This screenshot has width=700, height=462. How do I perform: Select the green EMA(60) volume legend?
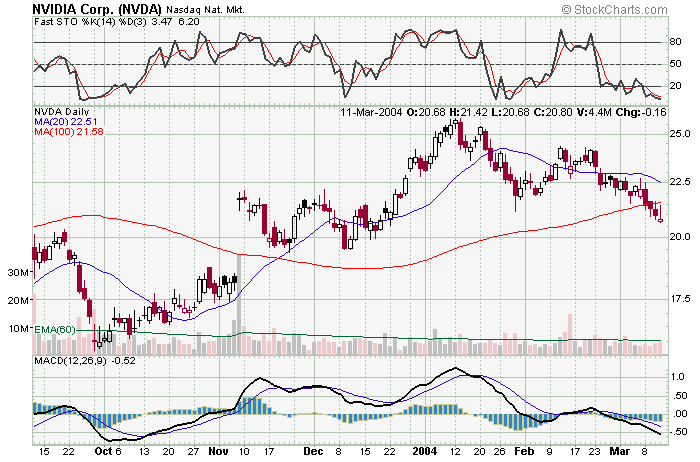[x=55, y=329]
